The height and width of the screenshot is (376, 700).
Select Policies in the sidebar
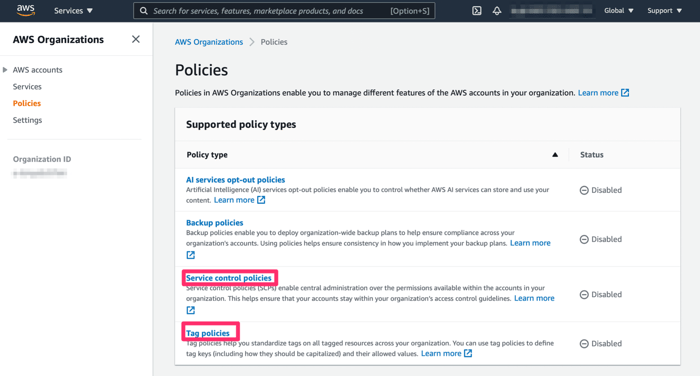[x=27, y=103]
